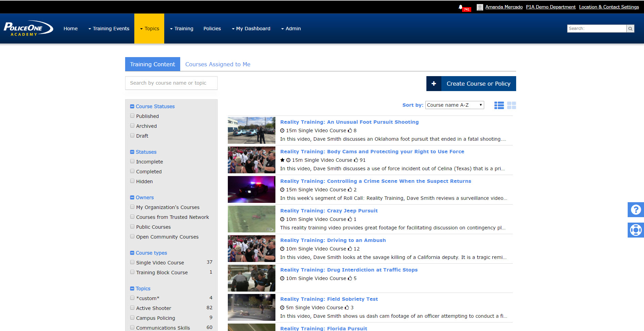Check the *custom* topic filter
Viewport: 644px width, 331px height.
132,298
